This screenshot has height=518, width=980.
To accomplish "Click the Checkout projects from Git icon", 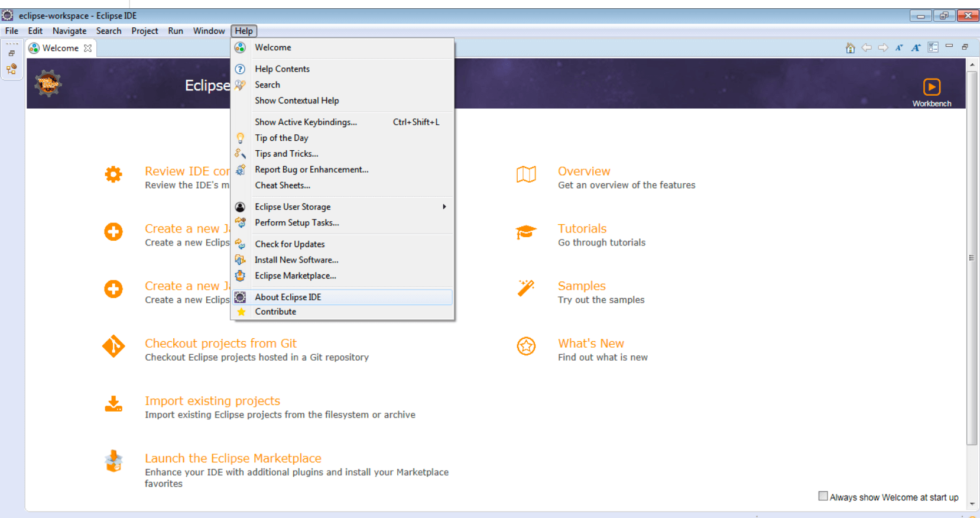I will [113, 346].
